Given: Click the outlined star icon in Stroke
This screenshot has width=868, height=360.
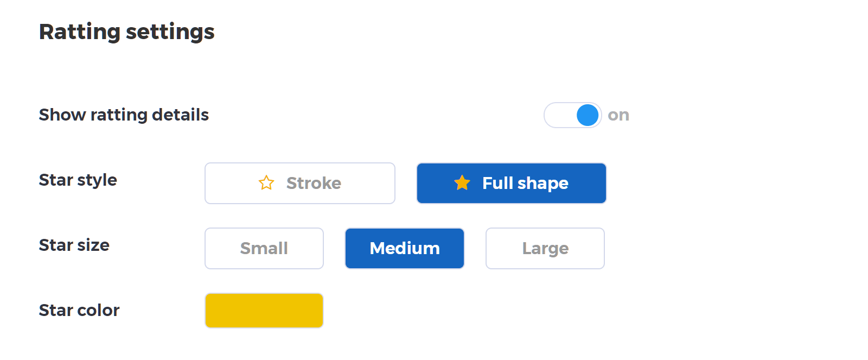Looking at the screenshot, I should coord(266,183).
